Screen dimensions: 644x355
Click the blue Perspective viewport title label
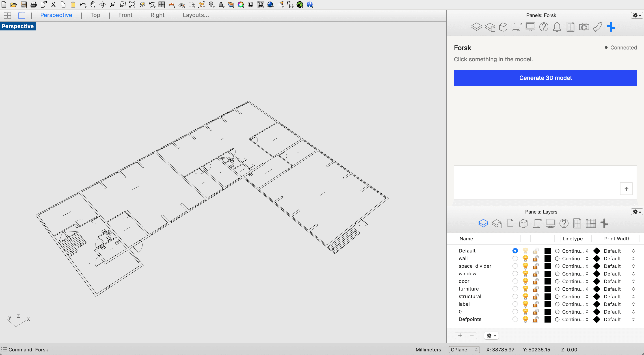(18, 26)
